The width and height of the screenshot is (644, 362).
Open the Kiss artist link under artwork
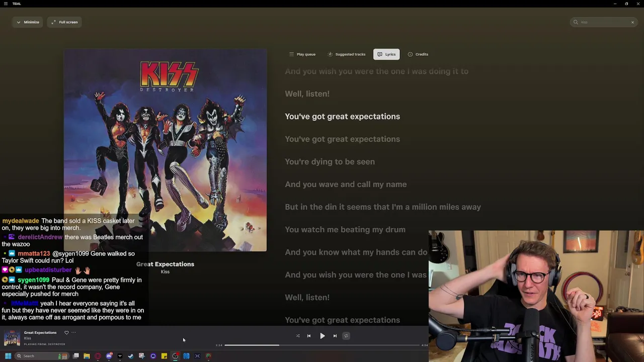click(x=165, y=272)
